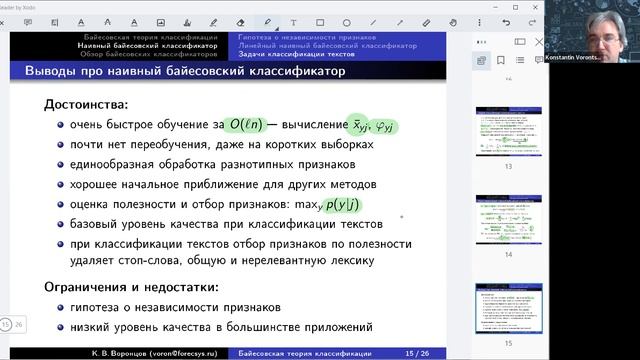The image size is (640, 360).
Task: Click the highlighted O(ℓn) formula
Action: pos(246,124)
